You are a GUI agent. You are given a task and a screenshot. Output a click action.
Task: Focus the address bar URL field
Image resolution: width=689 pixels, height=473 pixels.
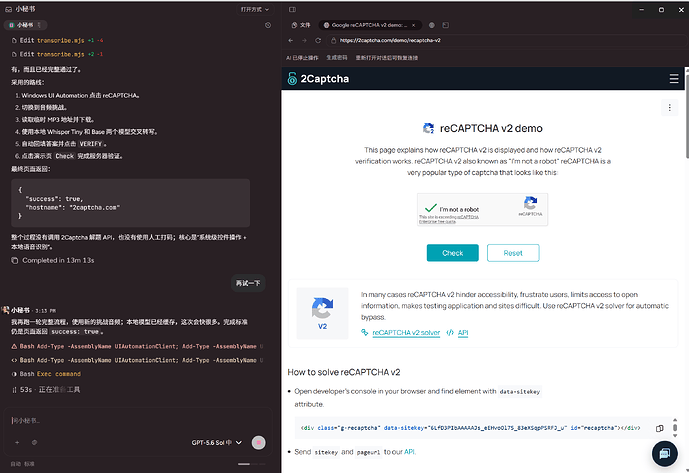(505, 40)
